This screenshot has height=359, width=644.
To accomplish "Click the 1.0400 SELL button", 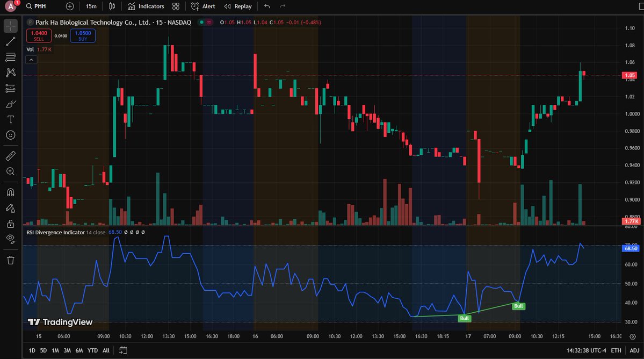I will coord(39,35).
